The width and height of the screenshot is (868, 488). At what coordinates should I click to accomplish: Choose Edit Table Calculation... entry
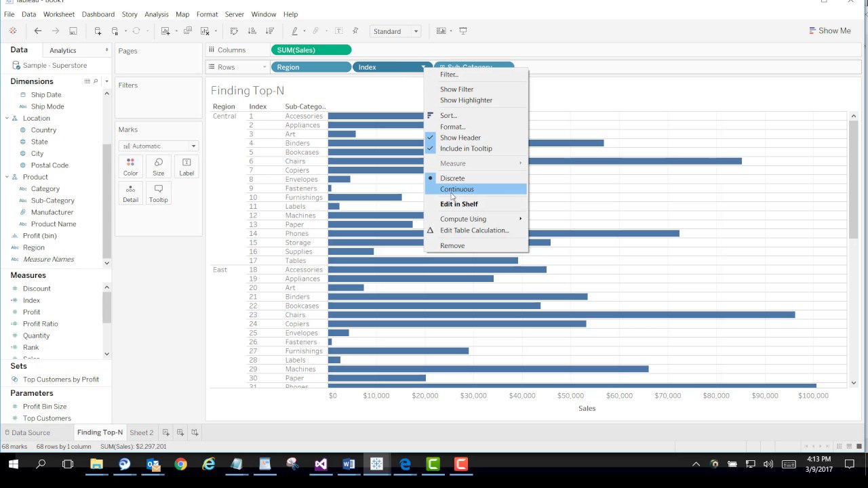475,230
